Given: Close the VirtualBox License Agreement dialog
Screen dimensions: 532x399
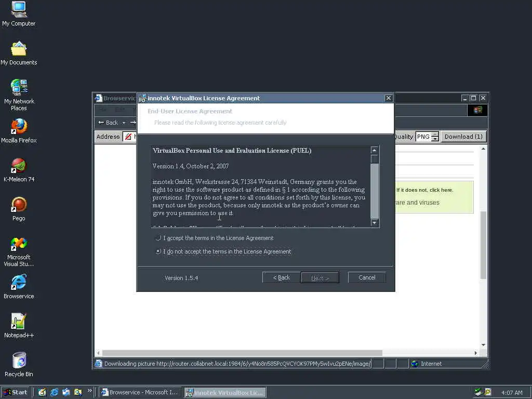Looking at the screenshot, I should 389,98.
